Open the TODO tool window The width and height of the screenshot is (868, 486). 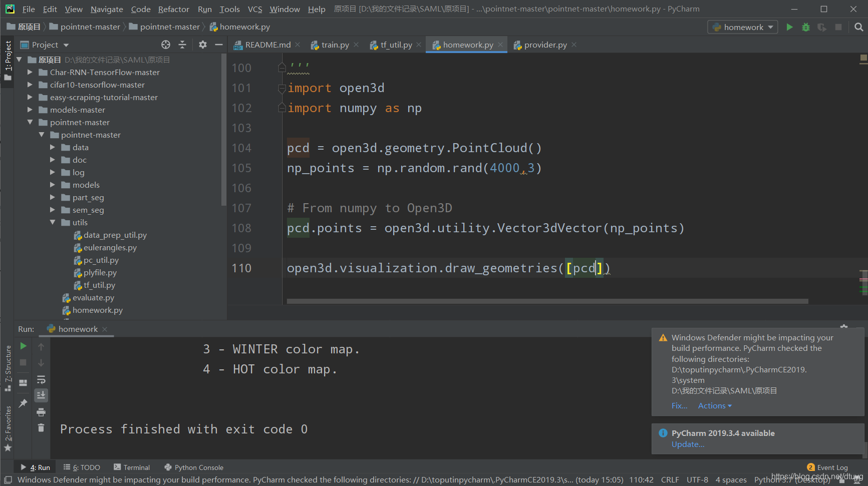point(82,467)
